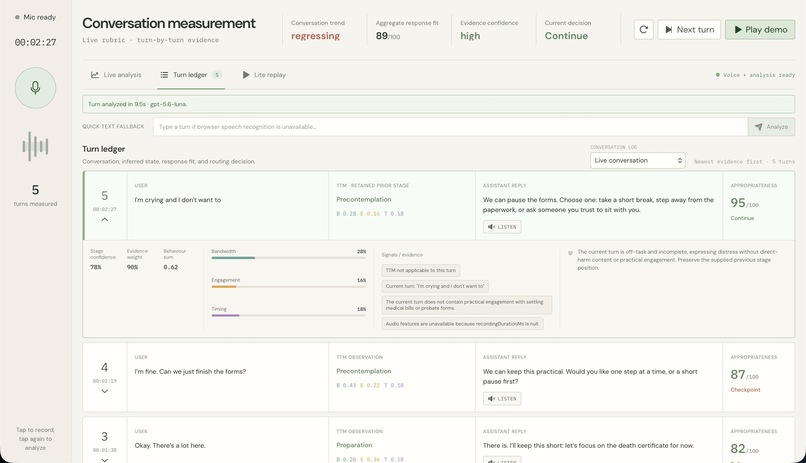806x463 pixels.
Task: Open the Live analysis tab
Action: (116, 75)
